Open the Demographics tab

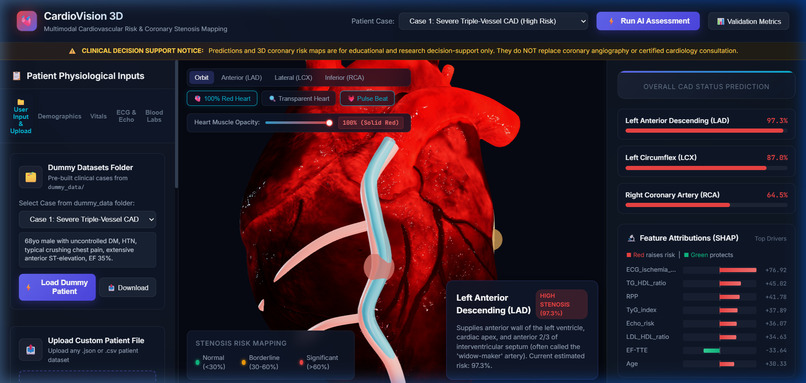click(60, 116)
